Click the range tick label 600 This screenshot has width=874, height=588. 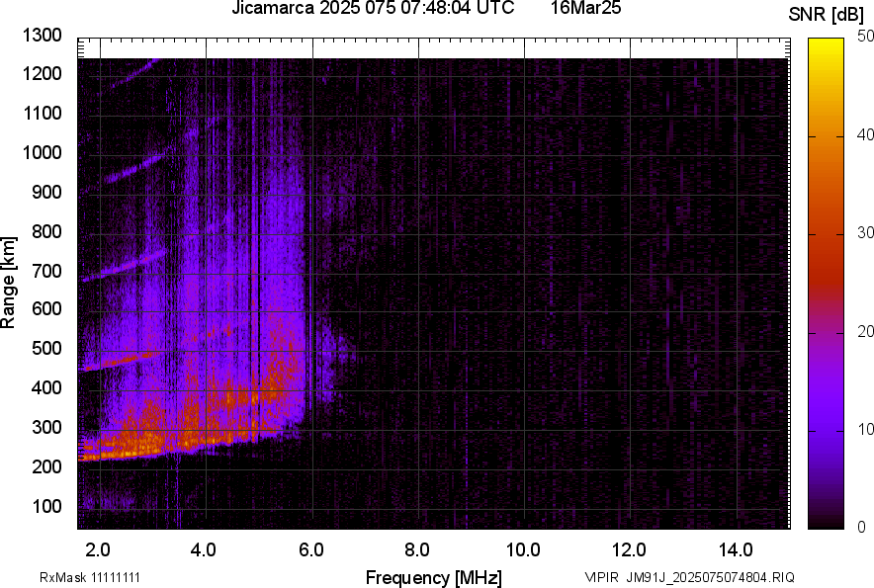(46, 308)
